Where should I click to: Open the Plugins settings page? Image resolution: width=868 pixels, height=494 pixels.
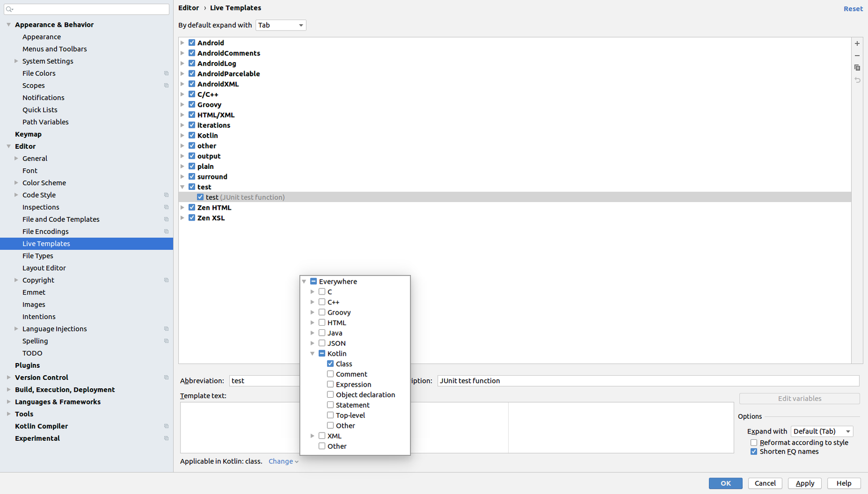27,365
